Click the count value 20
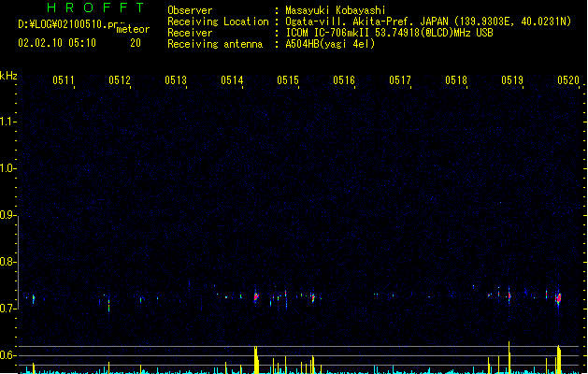 [136, 43]
